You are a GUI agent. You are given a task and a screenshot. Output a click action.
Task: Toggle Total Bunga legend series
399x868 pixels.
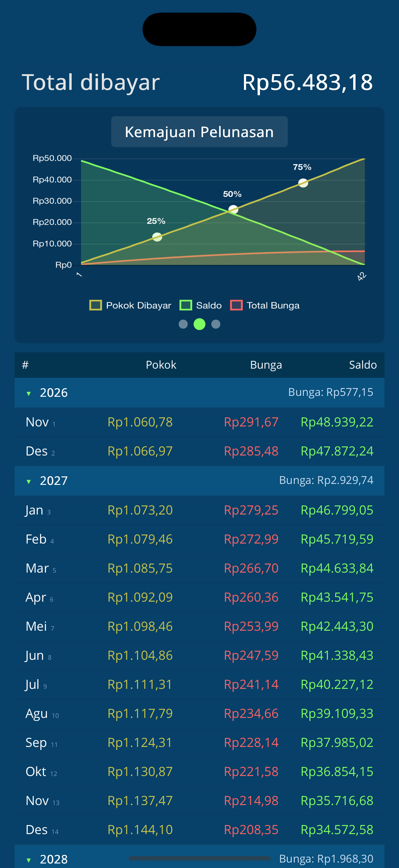tap(265, 305)
